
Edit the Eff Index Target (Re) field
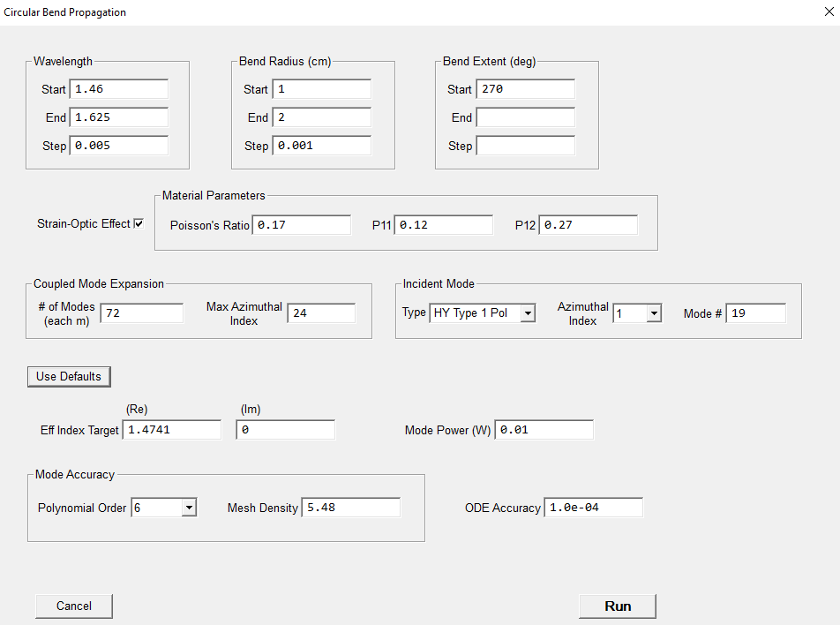tap(172, 430)
